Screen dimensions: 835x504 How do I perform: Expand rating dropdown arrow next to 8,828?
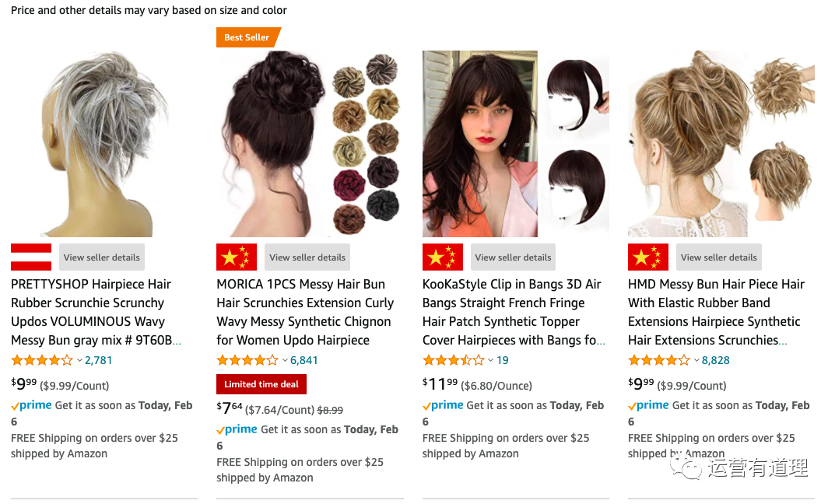point(696,361)
